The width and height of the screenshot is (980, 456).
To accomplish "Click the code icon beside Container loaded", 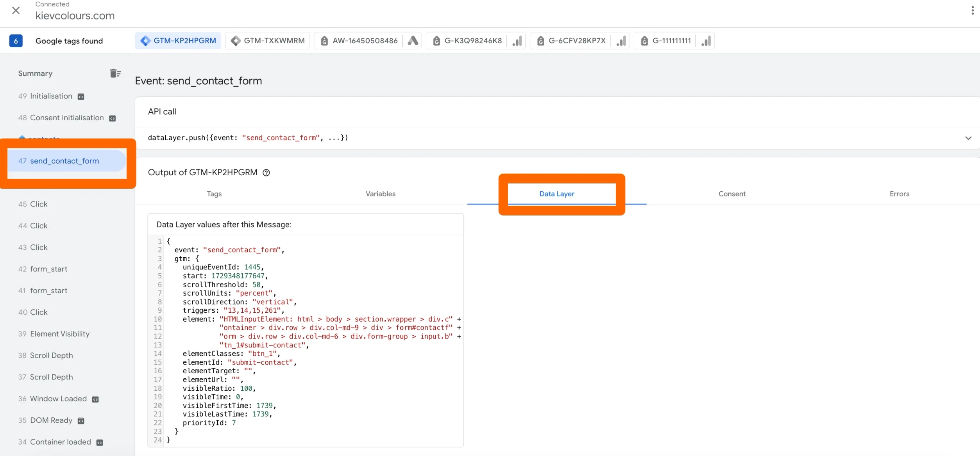I will click(x=100, y=442).
